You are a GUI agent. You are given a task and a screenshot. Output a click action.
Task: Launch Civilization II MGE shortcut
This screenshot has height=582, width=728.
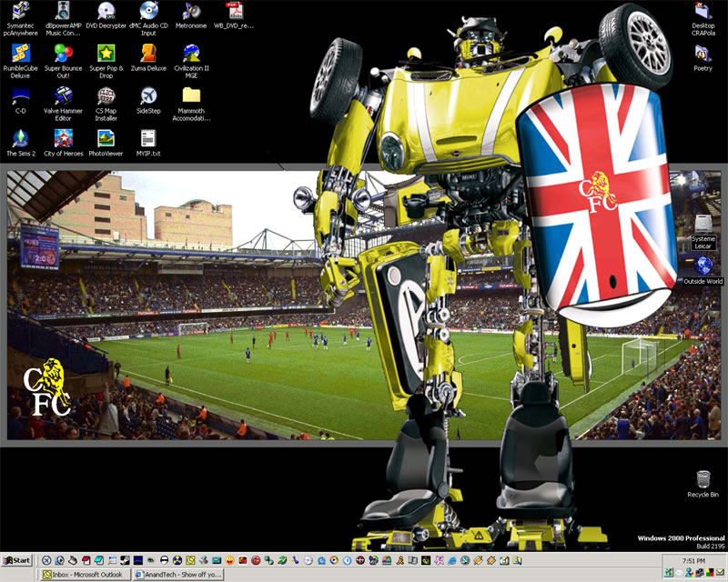pyautogui.click(x=191, y=53)
